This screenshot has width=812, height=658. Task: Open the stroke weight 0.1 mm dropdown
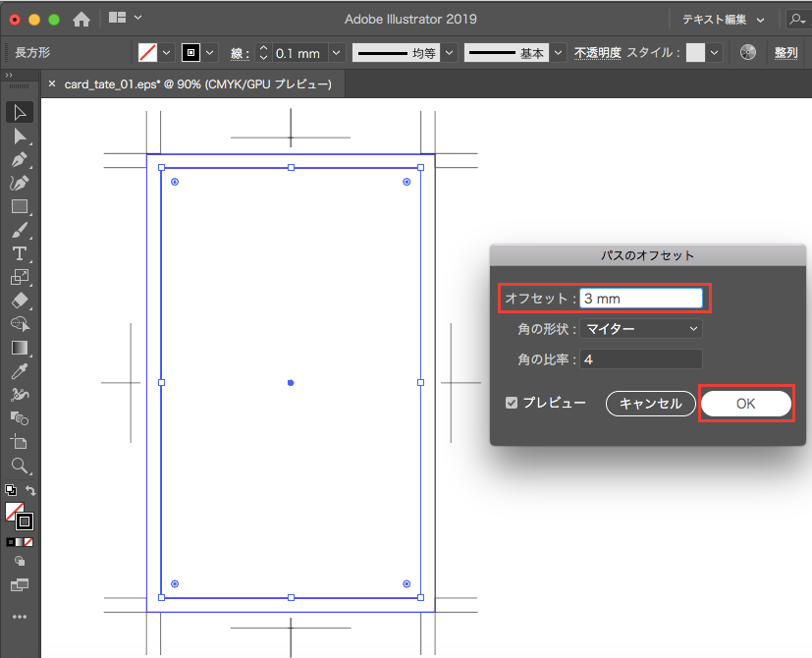(x=337, y=53)
